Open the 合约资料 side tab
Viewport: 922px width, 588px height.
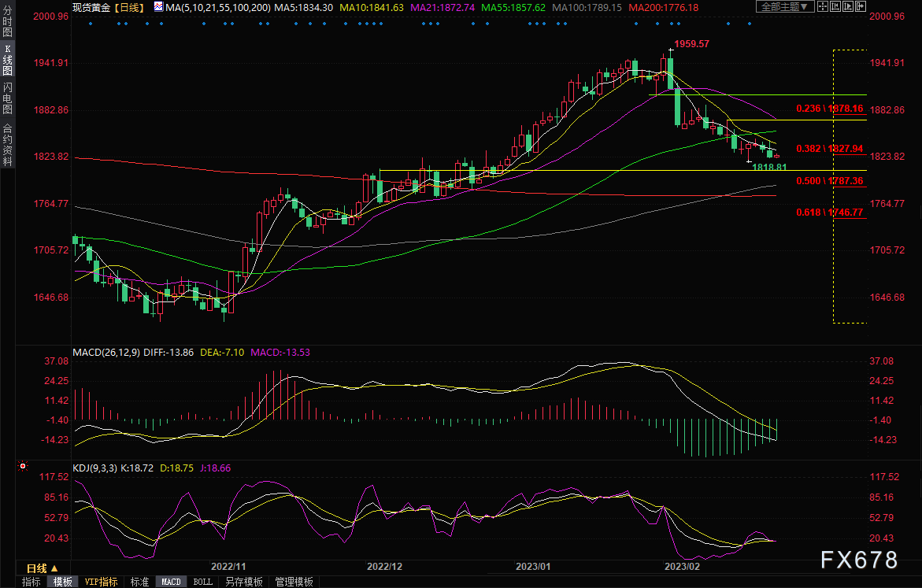click(x=8, y=145)
